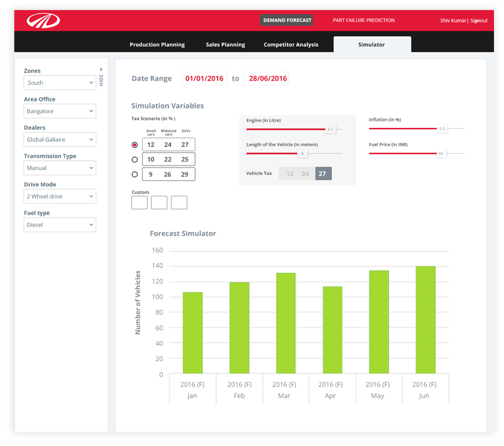Expand the Transmission Type dropdown
This screenshot has height=446, width=504.
60,168
